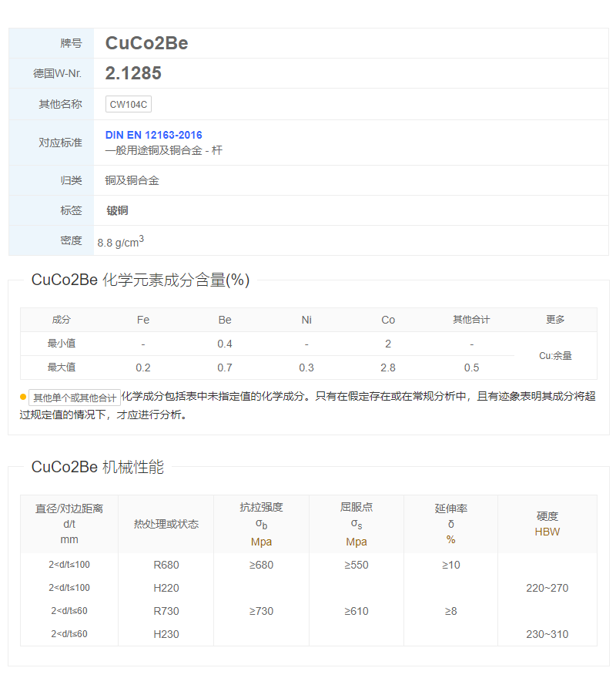Click the Fe maximum value 0.2

click(143, 368)
